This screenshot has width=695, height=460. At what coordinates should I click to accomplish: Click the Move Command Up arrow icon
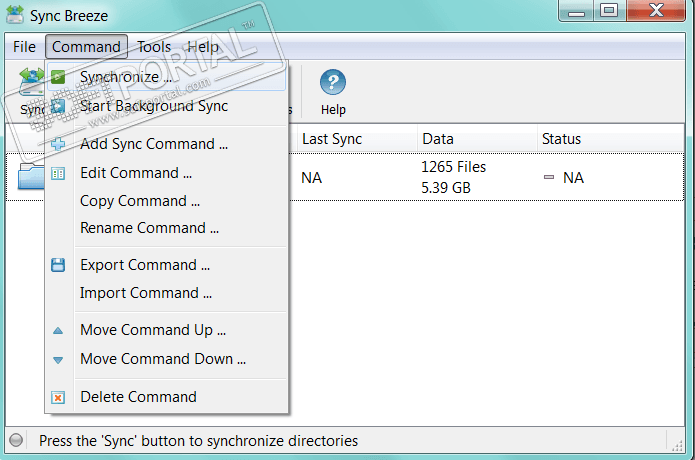point(59,330)
